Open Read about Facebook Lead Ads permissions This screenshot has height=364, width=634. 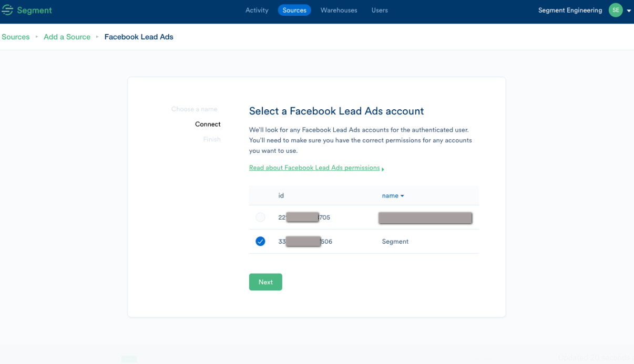click(x=314, y=168)
